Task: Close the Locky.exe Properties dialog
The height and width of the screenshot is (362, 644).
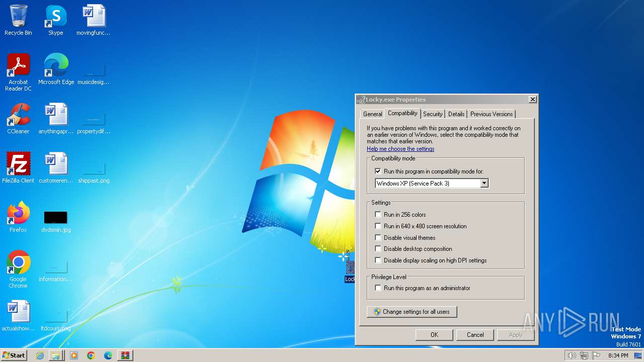Action: click(532, 100)
